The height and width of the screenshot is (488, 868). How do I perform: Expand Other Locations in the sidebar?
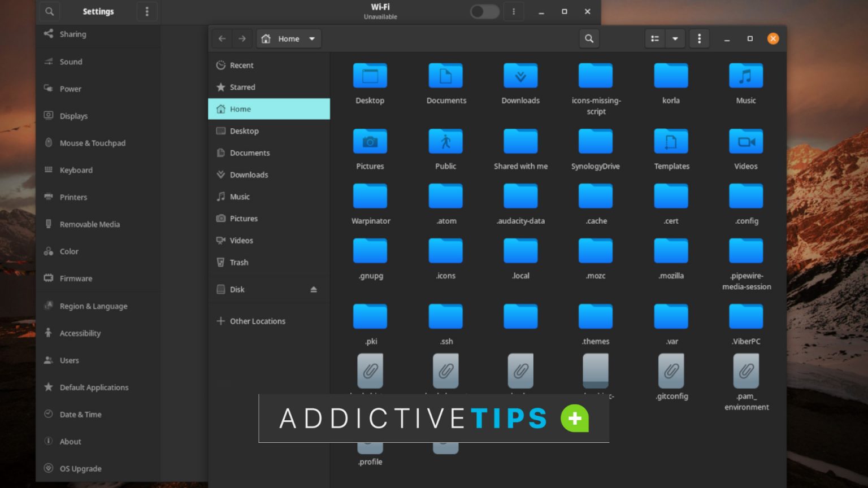click(x=257, y=321)
